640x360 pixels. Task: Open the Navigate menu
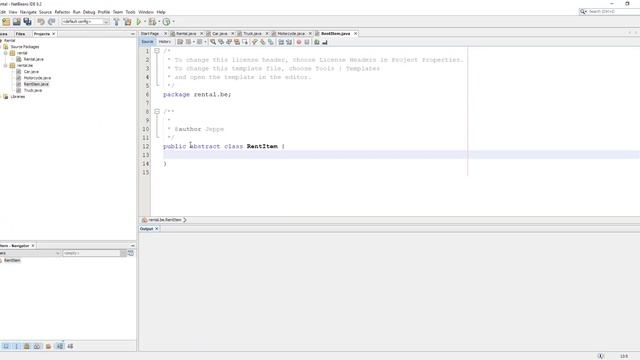click(x=28, y=12)
